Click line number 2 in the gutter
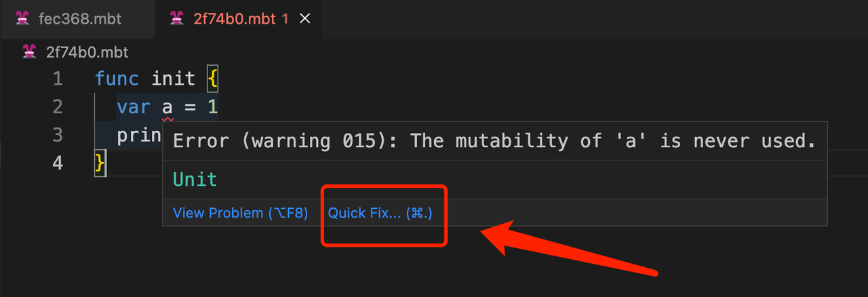This screenshot has width=868, height=297. point(57,107)
